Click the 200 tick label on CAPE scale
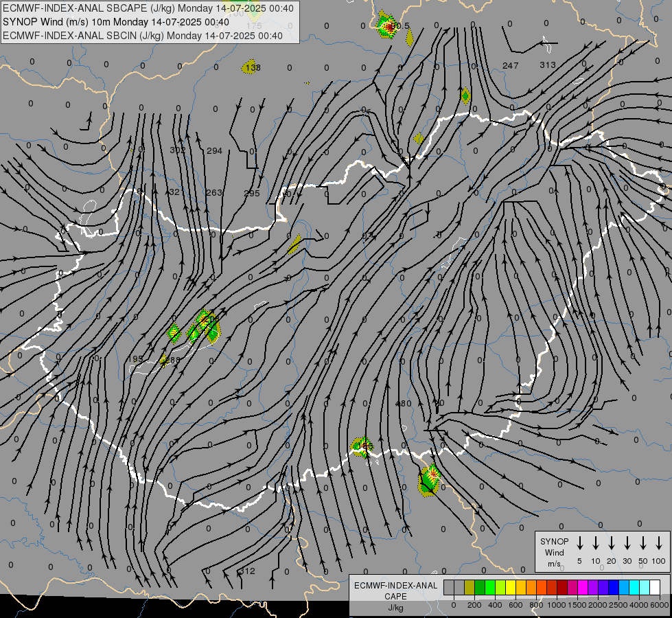The height and width of the screenshot is (618, 672). coord(474,605)
